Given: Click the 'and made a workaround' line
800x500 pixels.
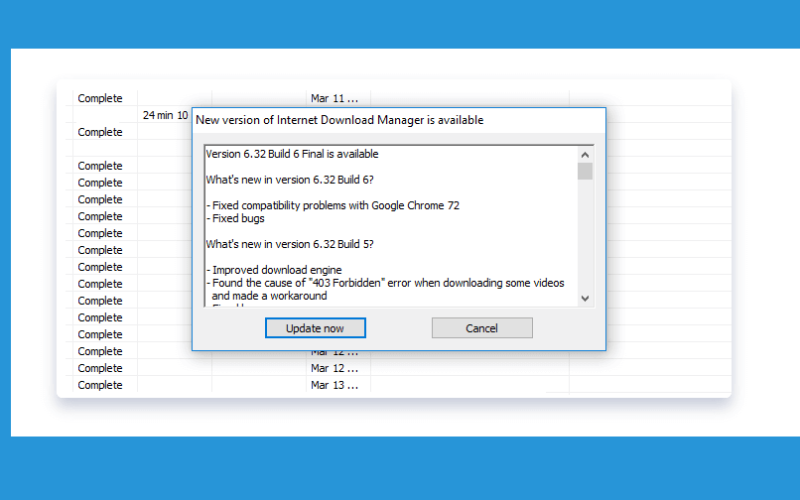Looking at the screenshot, I should (269, 296).
